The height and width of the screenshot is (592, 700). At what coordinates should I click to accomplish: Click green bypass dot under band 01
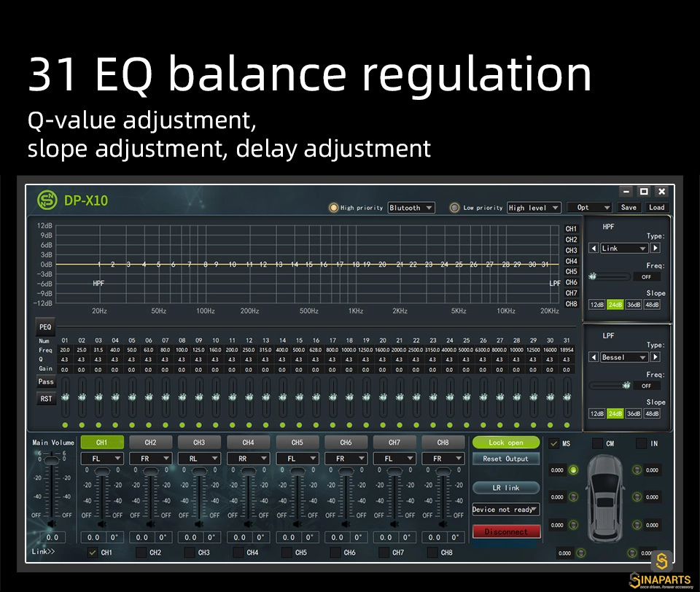point(65,425)
